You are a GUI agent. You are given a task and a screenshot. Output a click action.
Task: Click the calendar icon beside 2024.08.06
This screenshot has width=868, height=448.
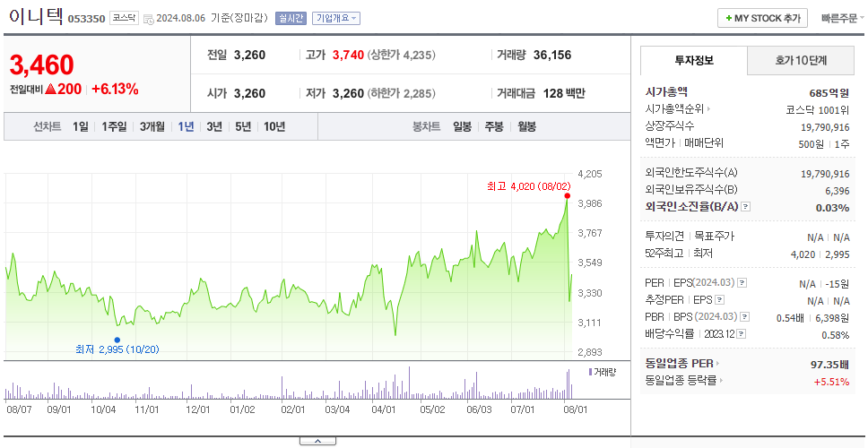(148, 19)
